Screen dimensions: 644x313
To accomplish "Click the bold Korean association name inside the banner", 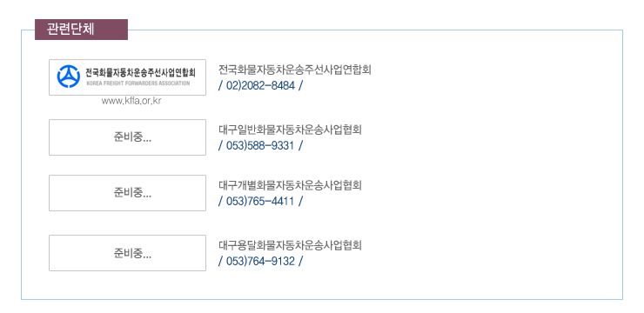I will (140, 73).
